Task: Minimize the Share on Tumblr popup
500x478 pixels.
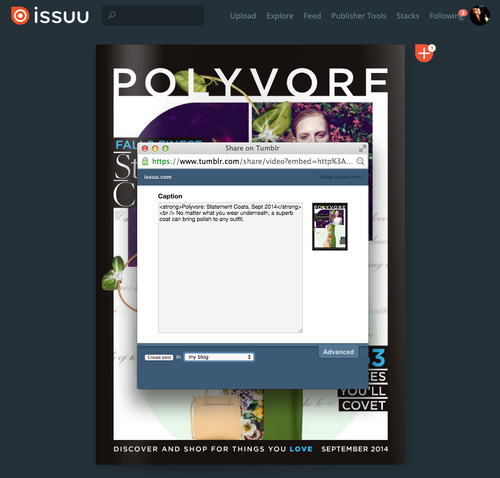Action: [155, 148]
